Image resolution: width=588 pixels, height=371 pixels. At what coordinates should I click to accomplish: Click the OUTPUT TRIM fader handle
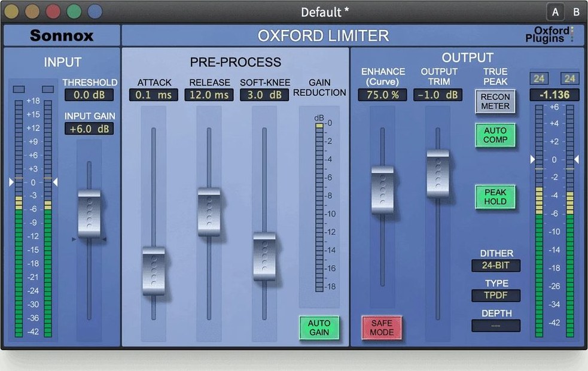[x=438, y=174]
